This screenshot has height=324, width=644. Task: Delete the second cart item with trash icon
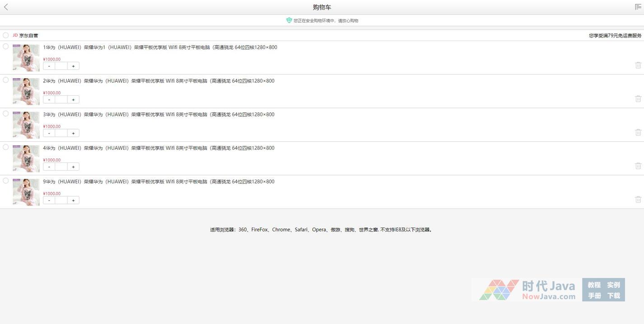click(638, 98)
